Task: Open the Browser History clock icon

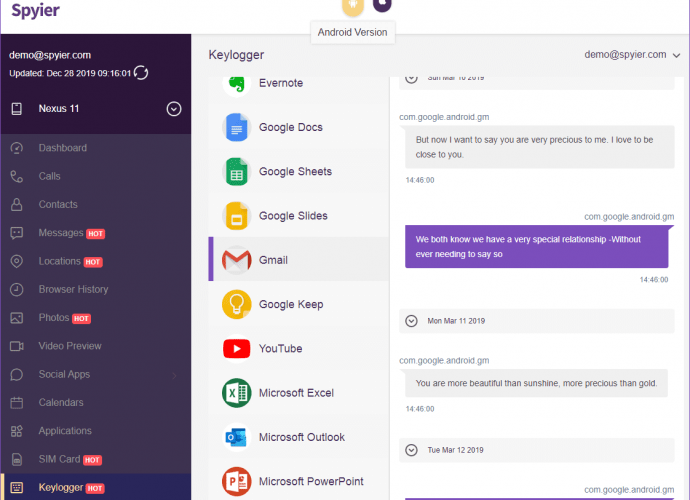Action: coord(17,289)
